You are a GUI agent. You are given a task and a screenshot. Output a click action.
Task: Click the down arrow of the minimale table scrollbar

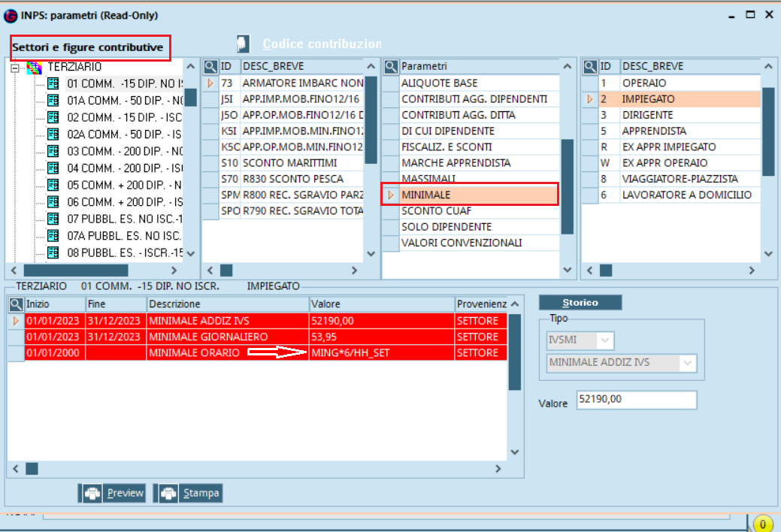(515, 452)
